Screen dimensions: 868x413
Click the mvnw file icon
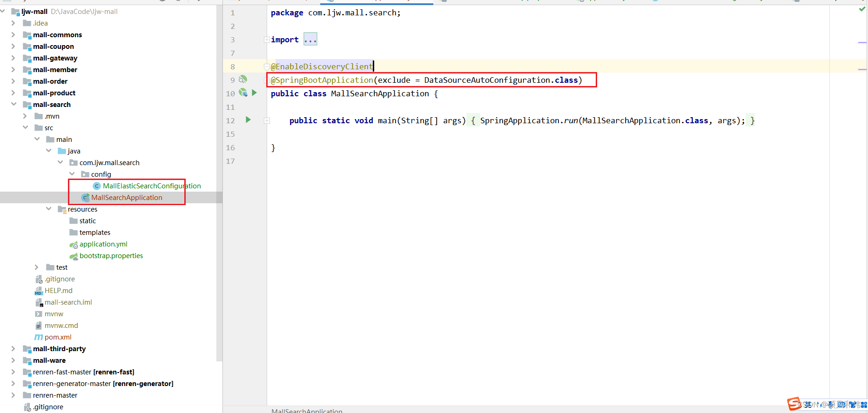pyautogui.click(x=39, y=314)
